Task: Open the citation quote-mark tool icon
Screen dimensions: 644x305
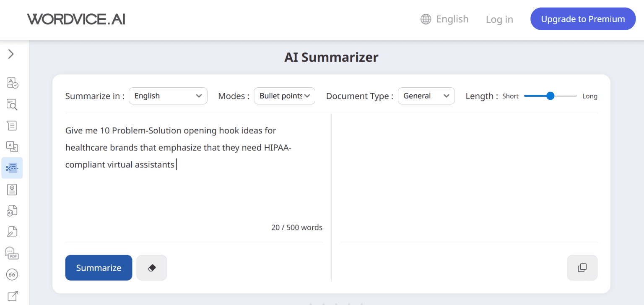Action: pyautogui.click(x=12, y=275)
